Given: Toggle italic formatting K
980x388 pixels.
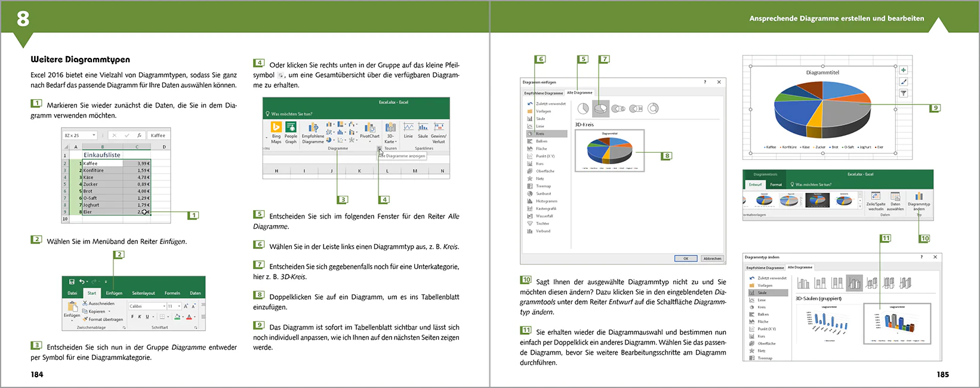Looking at the screenshot, I should click(140, 317).
